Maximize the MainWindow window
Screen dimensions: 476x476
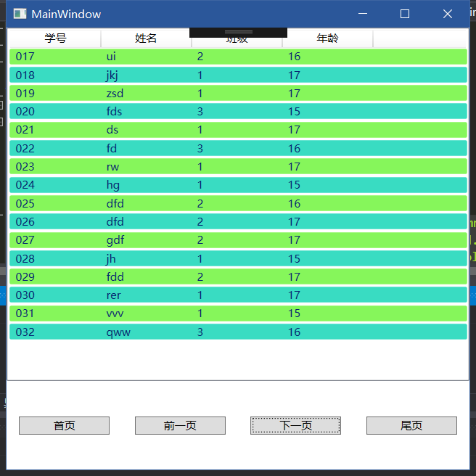click(405, 14)
